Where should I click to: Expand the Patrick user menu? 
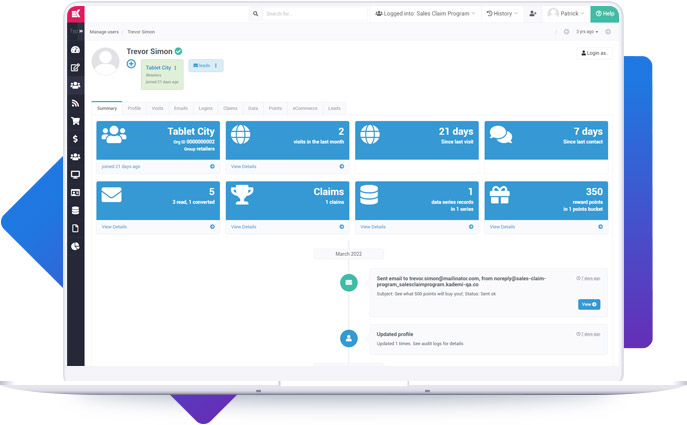click(566, 14)
